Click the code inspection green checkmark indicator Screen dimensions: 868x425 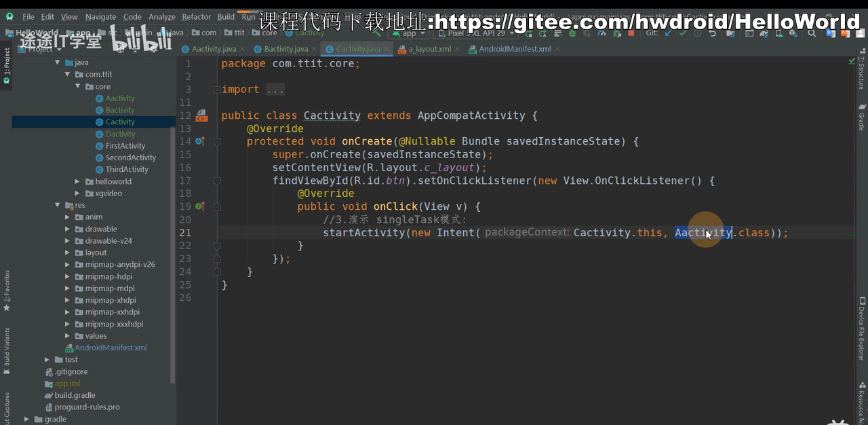852,61
